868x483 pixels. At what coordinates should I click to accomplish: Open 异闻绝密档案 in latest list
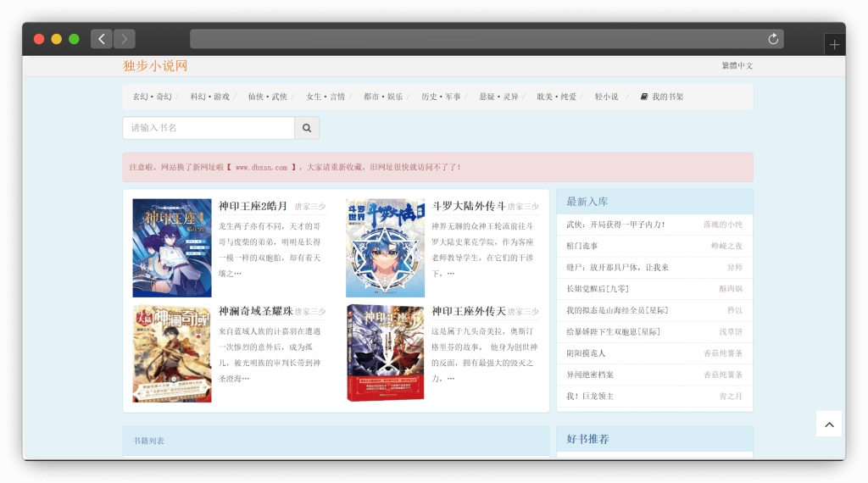590,375
